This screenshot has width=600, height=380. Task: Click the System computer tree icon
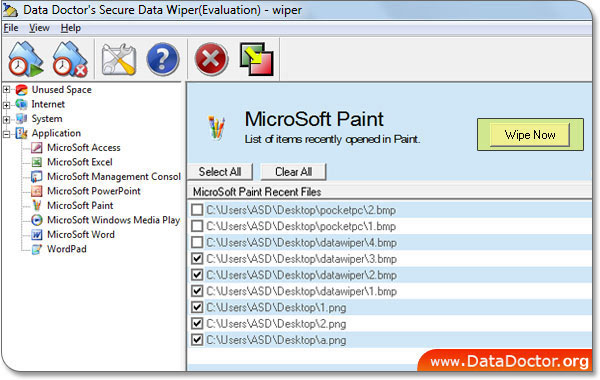[21, 119]
